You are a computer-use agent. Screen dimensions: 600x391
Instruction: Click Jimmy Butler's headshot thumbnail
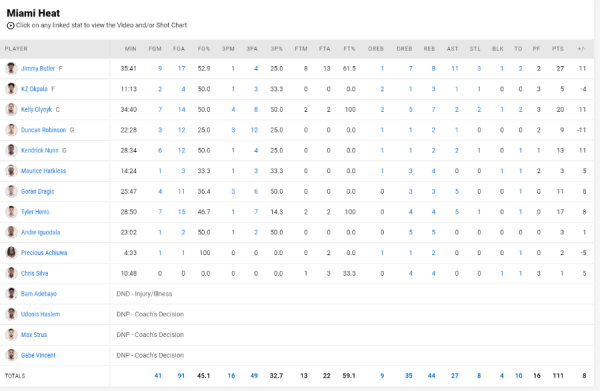pos(11,68)
